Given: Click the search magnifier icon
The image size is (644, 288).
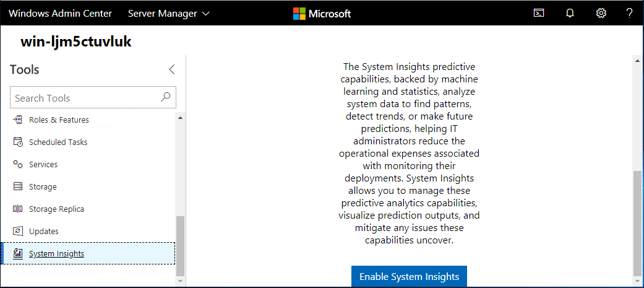Looking at the screenshot, I should coord(165,97).
